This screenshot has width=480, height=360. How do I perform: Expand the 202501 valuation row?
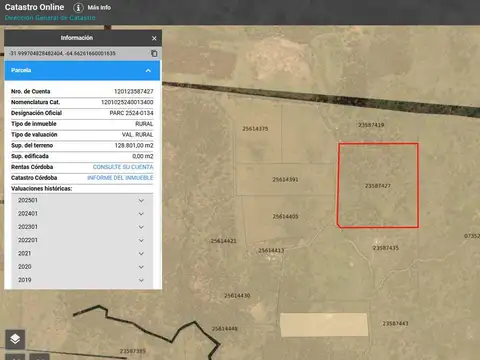tap(82, 200)
